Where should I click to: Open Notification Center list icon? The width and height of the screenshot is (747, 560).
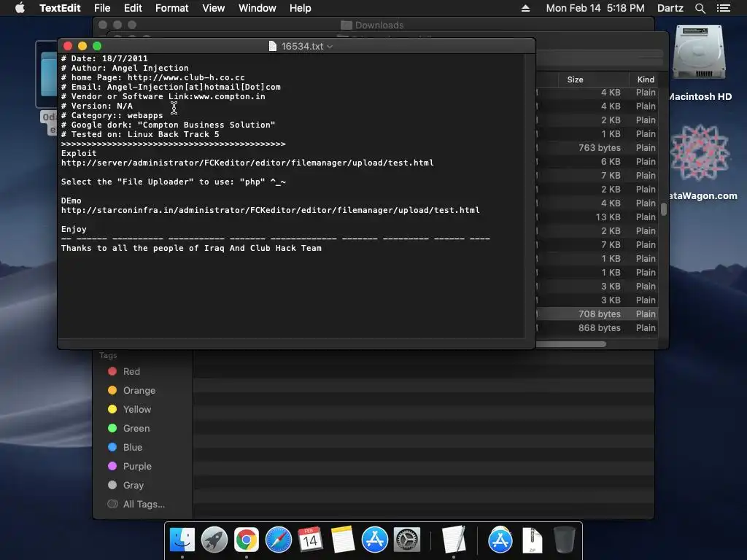point(724,8)
